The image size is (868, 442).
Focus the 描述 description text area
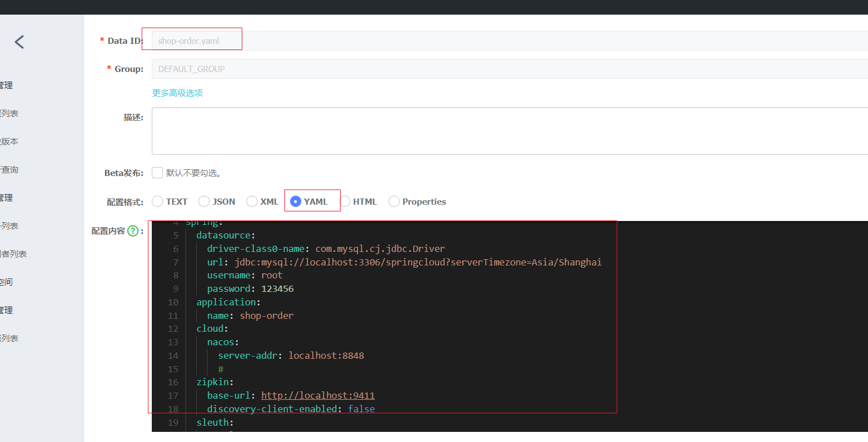point(510,131)
